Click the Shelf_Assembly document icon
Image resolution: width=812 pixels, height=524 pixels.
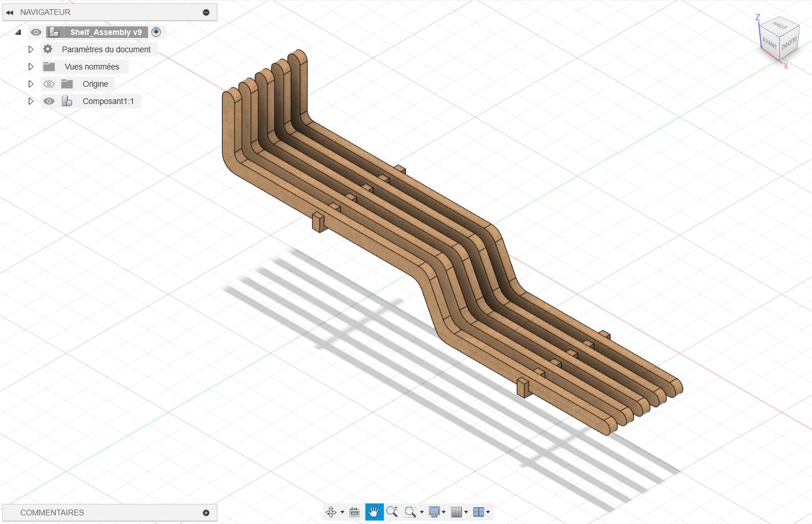tap(54, 32)
